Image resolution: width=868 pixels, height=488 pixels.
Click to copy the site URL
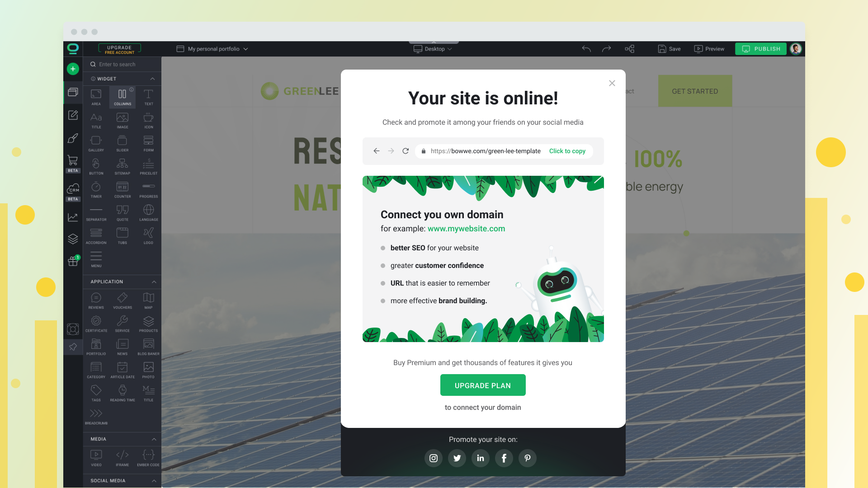(567, 151)
